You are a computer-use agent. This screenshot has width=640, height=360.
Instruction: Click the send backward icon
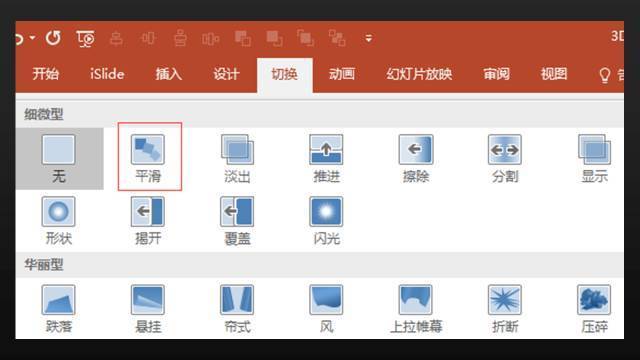point(274,39)
